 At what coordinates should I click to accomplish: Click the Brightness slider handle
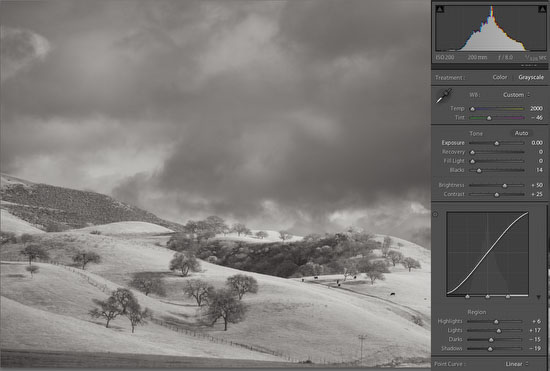click(x=505, y=186)
